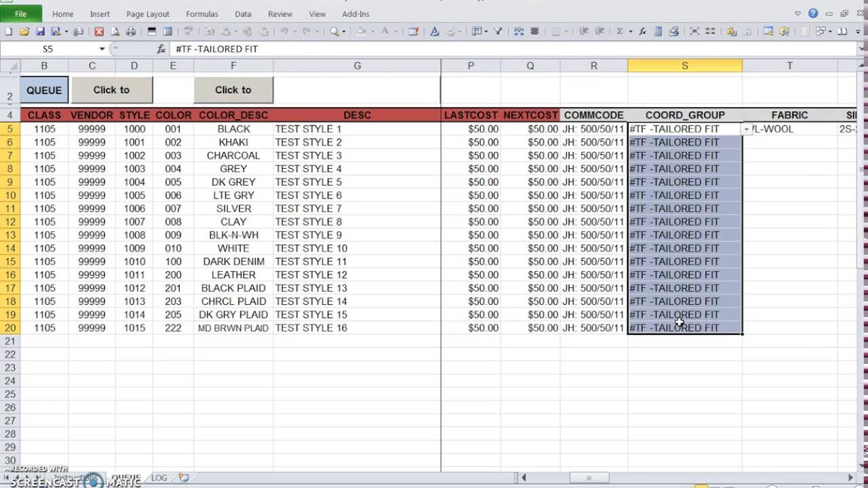Switch to the Review tab
The image size is (868, 488).
point(280,14)
